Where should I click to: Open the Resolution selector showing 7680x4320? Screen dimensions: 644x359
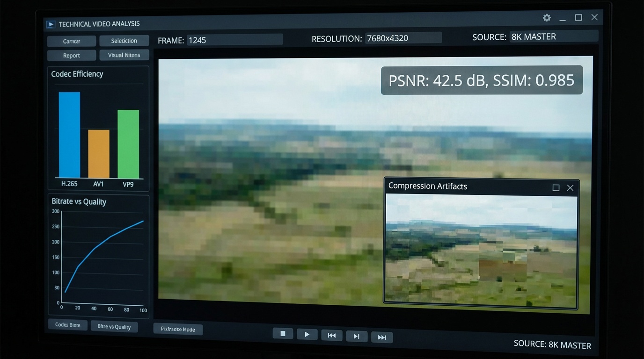403,38
